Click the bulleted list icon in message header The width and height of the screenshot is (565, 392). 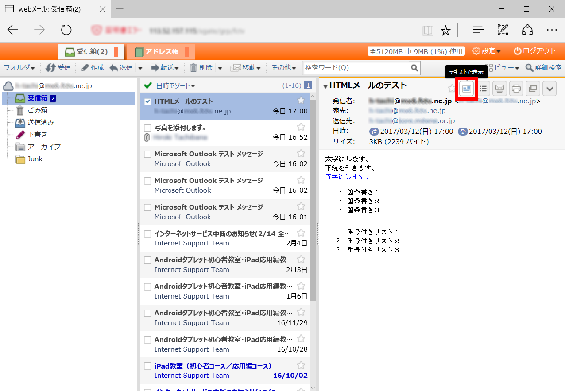483,89
